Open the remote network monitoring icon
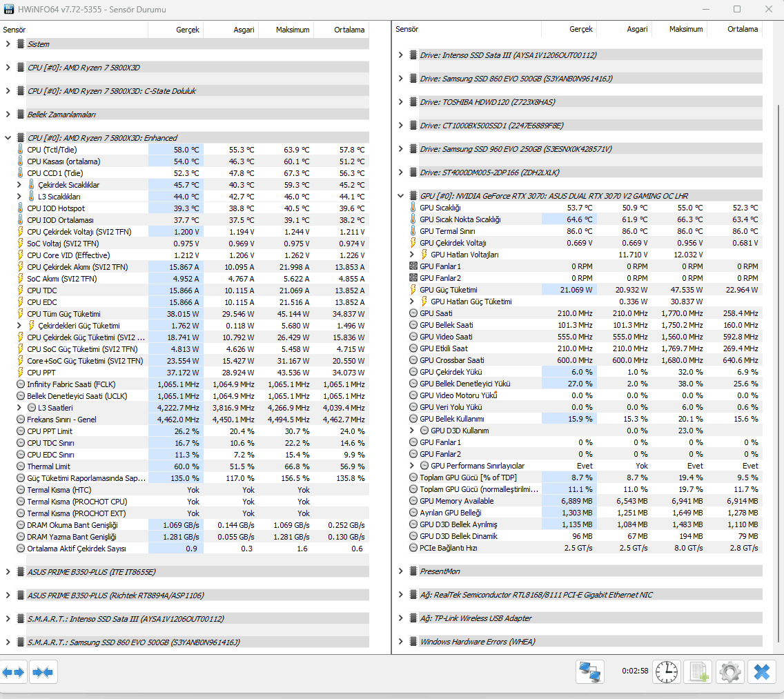The width and height of the screenshot is (784, 699). (x=589, y=671)
